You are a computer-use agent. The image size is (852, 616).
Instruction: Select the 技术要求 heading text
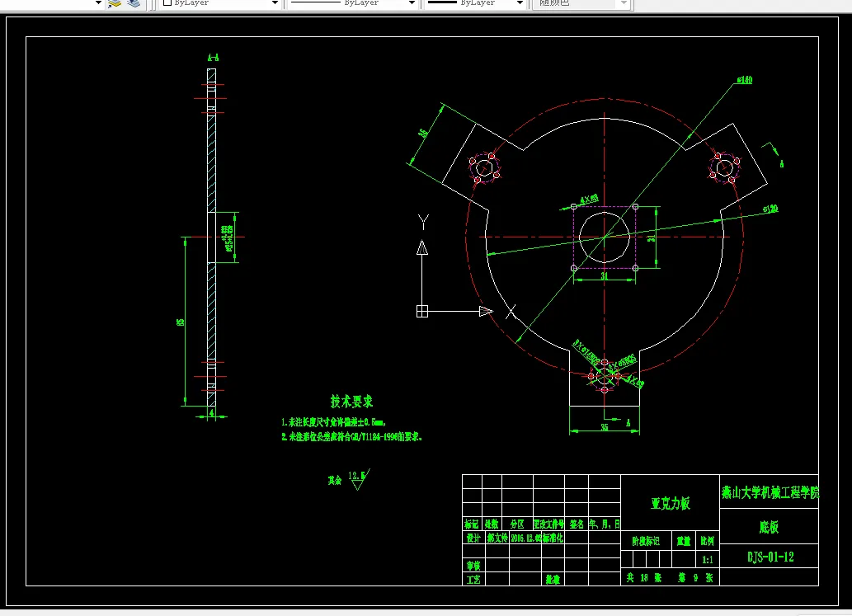[351, 402]
